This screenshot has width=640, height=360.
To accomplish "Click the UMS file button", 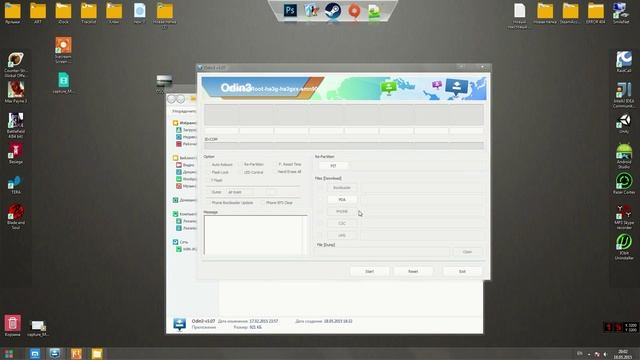I will pos(342,235).
